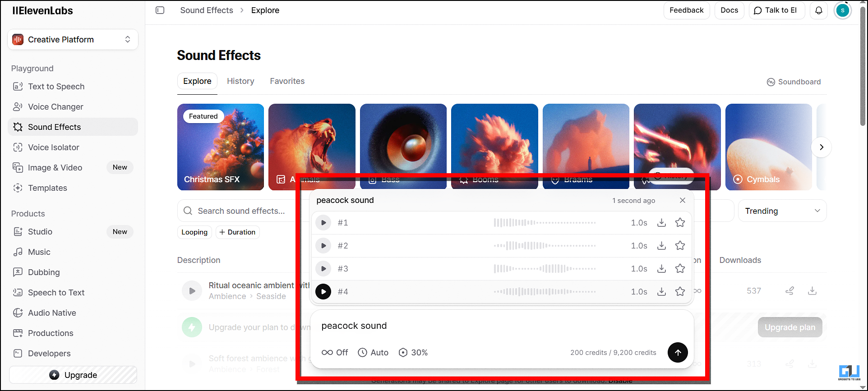Click the Feedback button

click(686, 10)
